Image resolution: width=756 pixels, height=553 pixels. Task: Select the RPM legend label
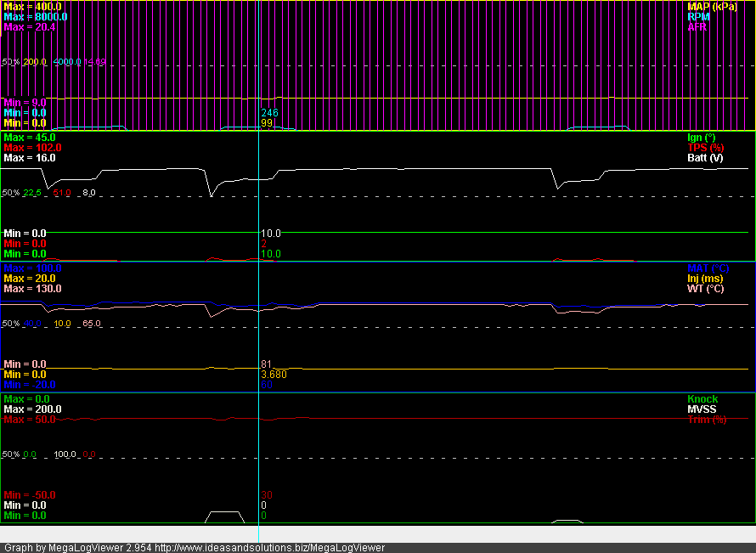click(x=697, y=17)
